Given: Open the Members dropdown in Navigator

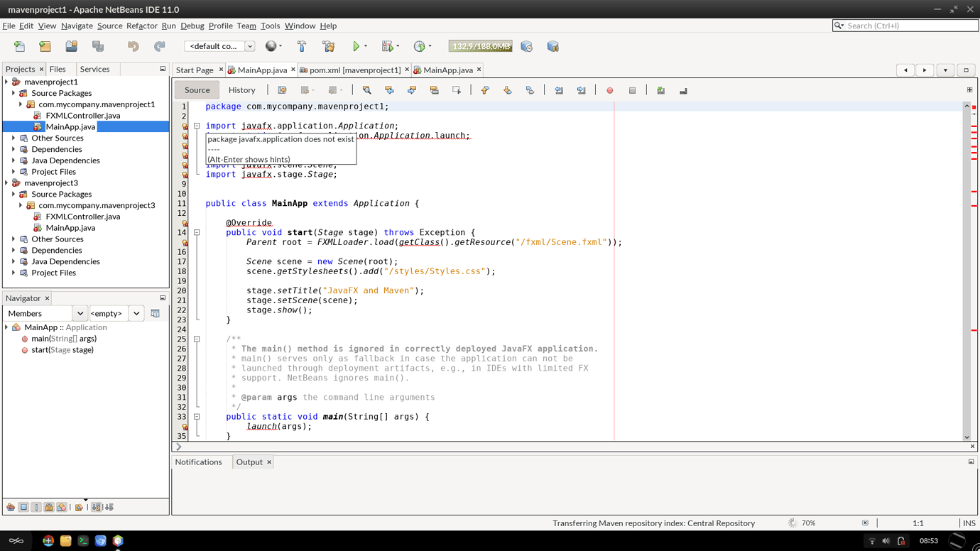Looking at the screenshot, I should click(80, 313).
